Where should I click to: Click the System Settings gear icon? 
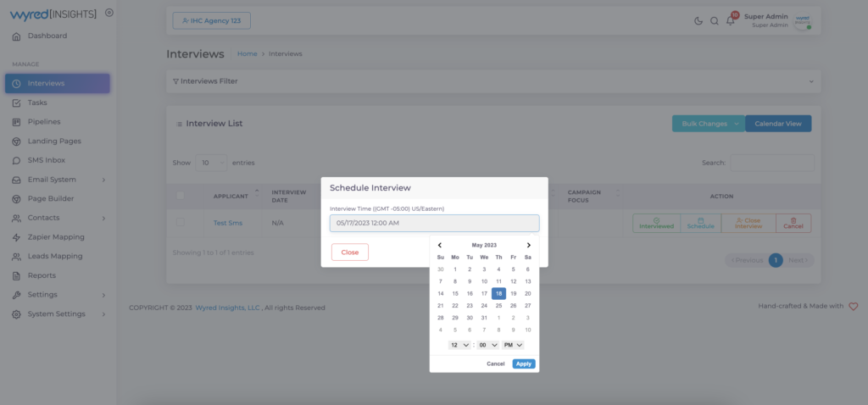click(16, 314)
